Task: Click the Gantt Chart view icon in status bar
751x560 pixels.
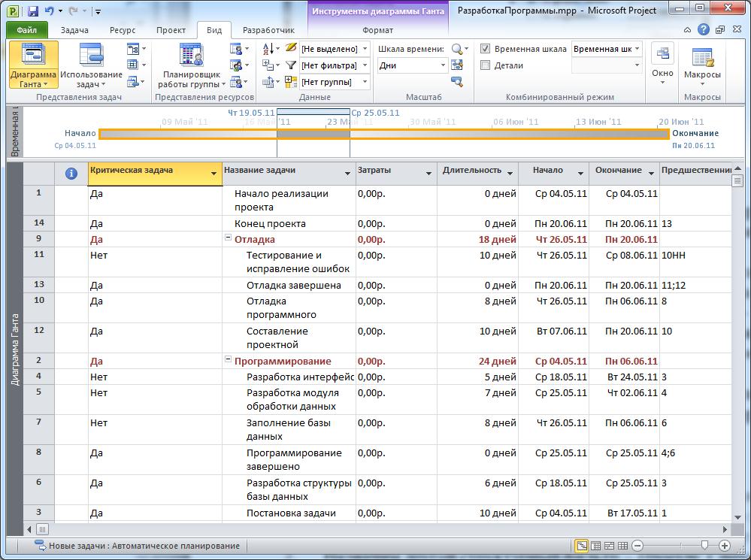Action: (x=581, y=546)
